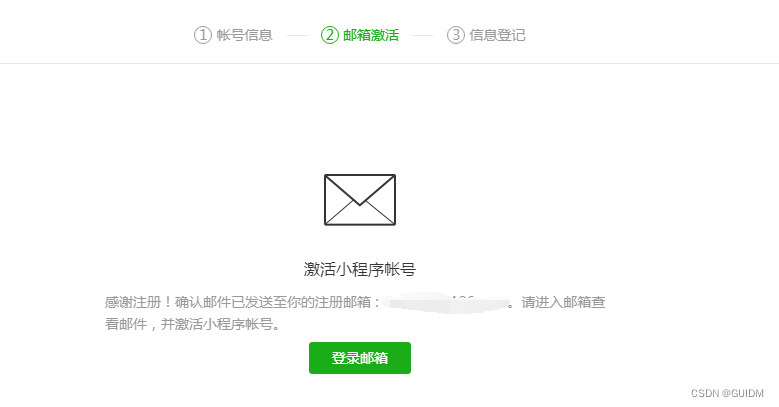Click the circled number 3 step icon
Image resolution: width=779 pixels, height=407 pixels.
pos(456,35)
